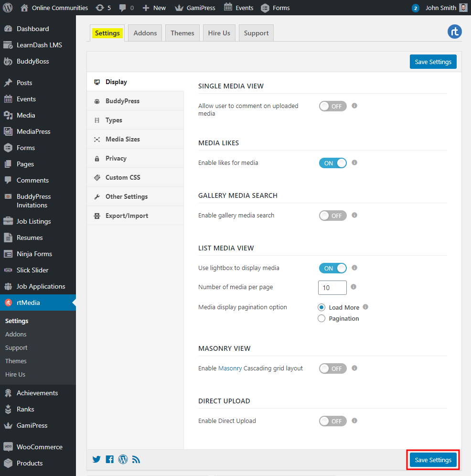Disable the Enable likes for media toggle
The height and width of the screenshot is (476, 471).
point(332,162)
